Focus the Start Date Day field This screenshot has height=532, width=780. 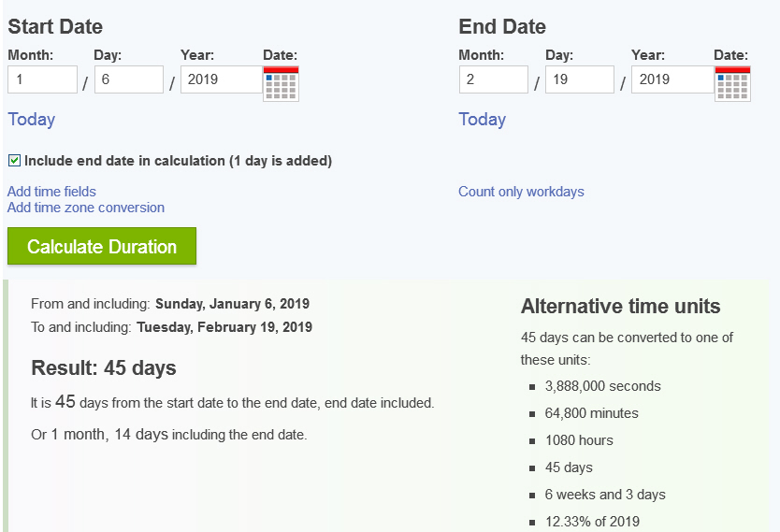pyautogui.click(x=129, y=79)
